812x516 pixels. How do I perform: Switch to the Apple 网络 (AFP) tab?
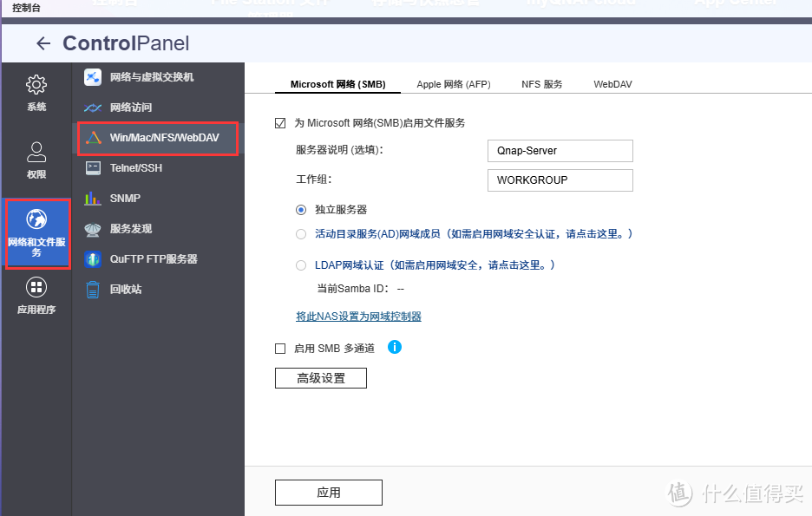(453, 84)
